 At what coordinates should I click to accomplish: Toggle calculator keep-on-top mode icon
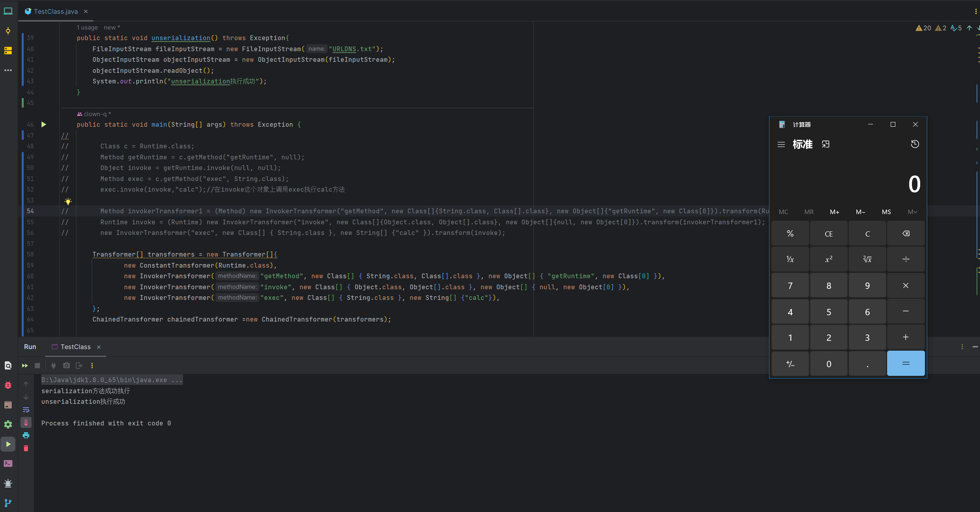(826, 144)
